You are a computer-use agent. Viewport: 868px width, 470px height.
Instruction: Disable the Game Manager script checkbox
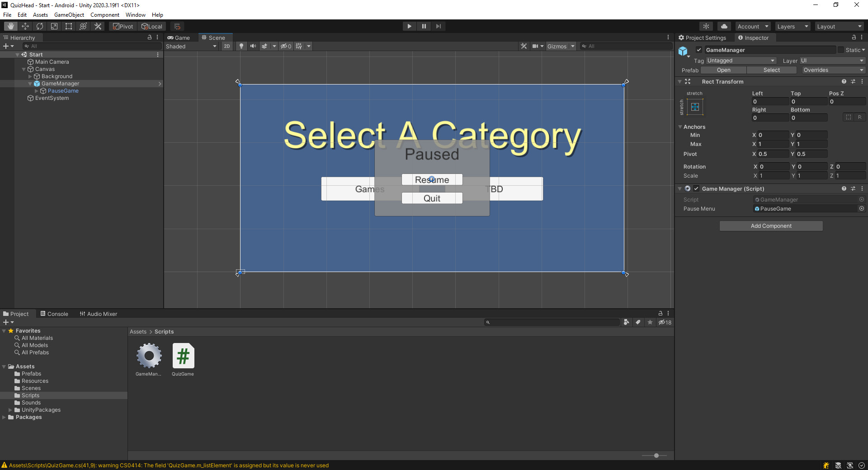click(x=696, y=189)
